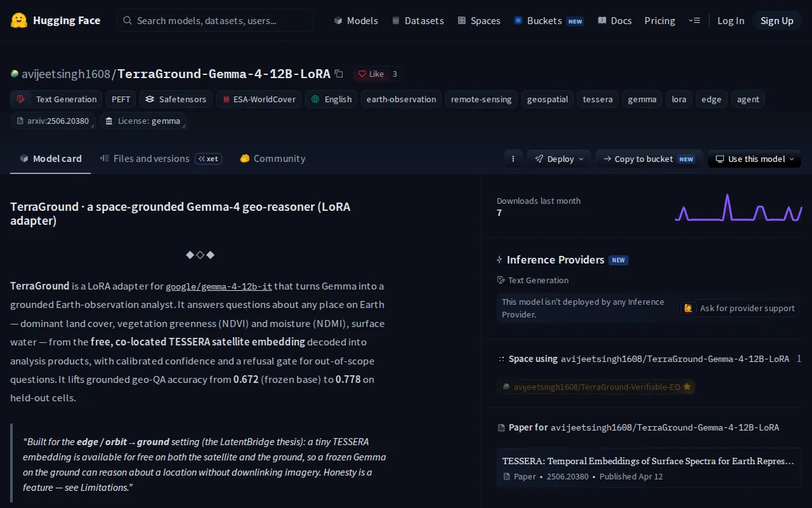This screenshot has width=812, height=508.
Task: Click the edge tag
Action: [711, 99]
